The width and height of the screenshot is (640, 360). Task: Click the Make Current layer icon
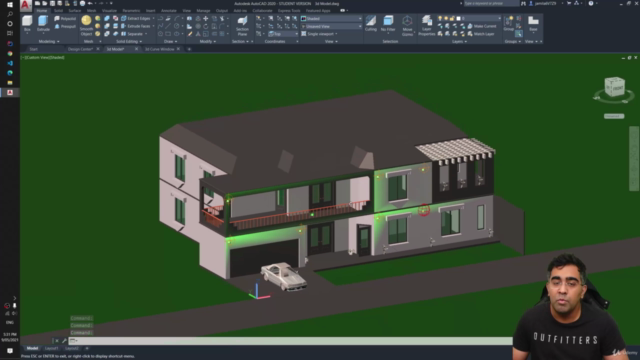tap(482, 26)
